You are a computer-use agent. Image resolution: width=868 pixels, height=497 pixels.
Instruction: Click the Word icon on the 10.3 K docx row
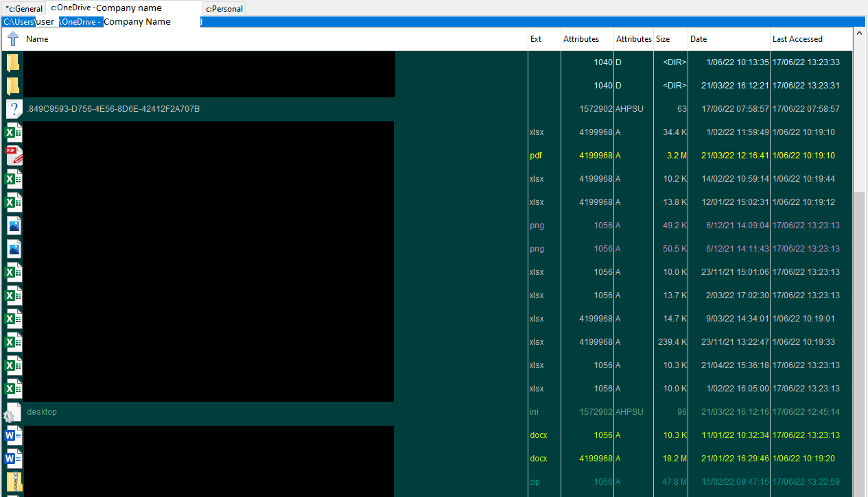pyautogui.click(x=13, y=435)
